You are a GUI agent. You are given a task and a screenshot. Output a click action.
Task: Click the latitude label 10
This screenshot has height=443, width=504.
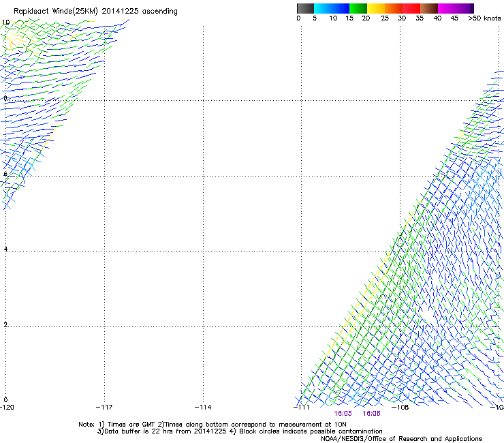pos(5,22)
